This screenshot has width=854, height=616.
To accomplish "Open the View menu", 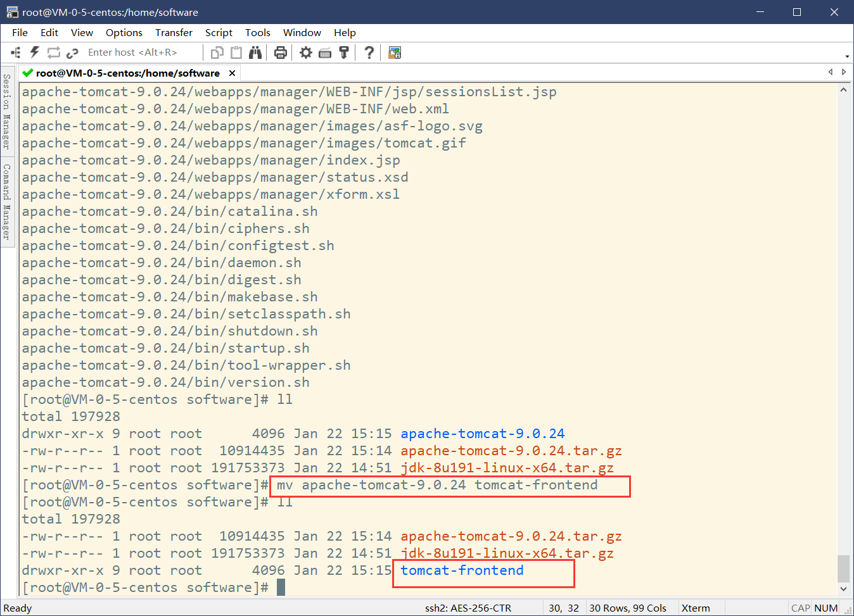I will (x=82, y=32).
